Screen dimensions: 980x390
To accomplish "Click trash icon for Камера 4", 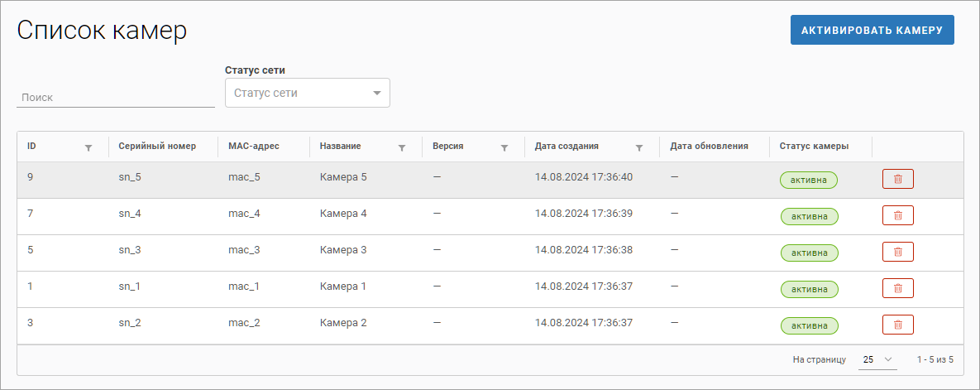I will tap(897, 216).
